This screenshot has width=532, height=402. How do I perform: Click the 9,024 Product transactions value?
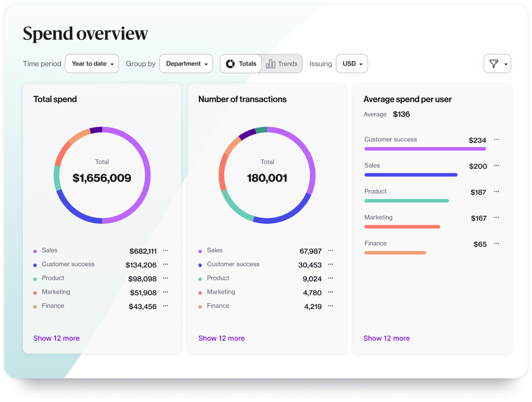point(312,279)
